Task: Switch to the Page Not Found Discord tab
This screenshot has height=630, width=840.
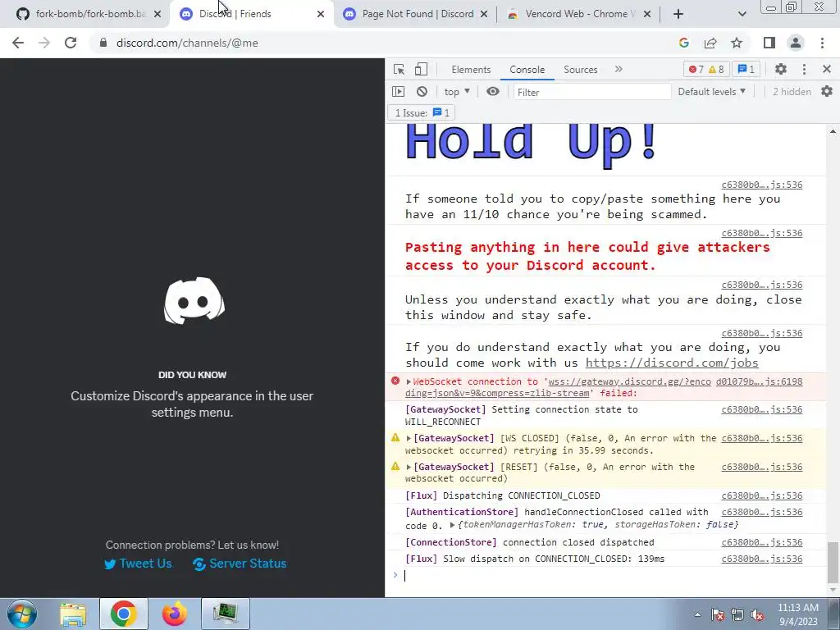Action: (410, 14)
